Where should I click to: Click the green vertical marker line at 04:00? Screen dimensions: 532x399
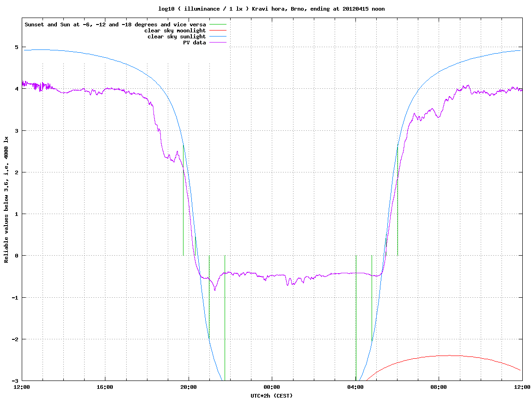click(356, 318)
